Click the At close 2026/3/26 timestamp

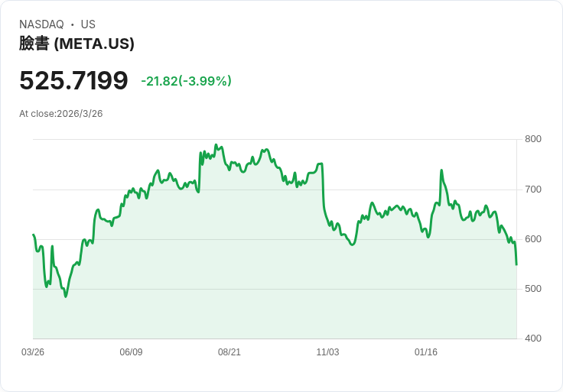61,114
